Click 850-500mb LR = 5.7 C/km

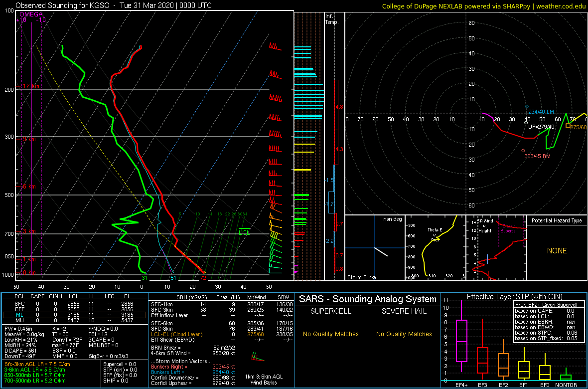coord(35,375)
